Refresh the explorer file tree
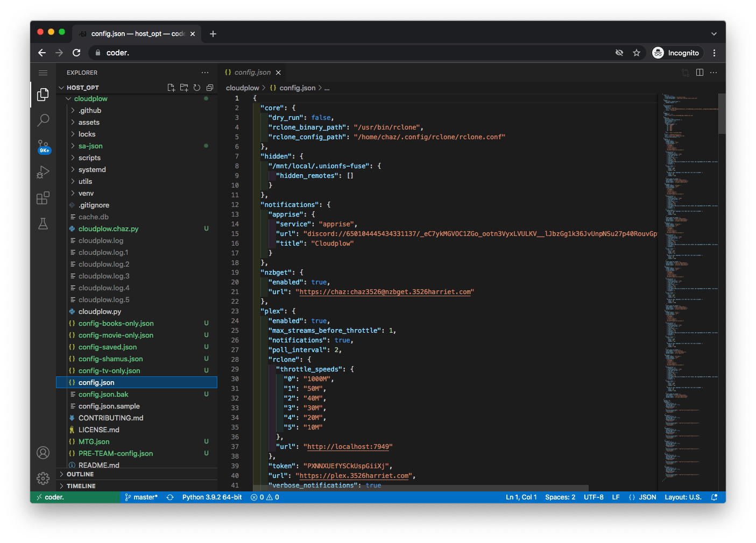Image resolution: width=756 pixels, height=543 pixels. click(197, 88)
